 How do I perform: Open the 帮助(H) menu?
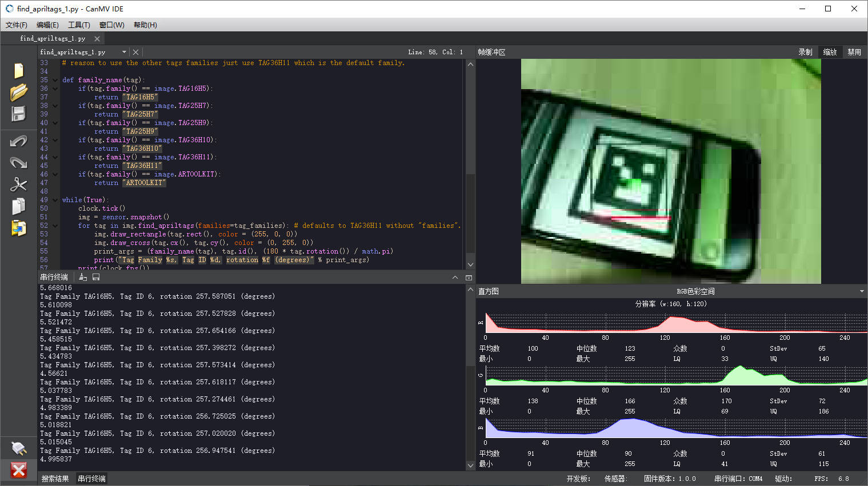tap(145, 25)
